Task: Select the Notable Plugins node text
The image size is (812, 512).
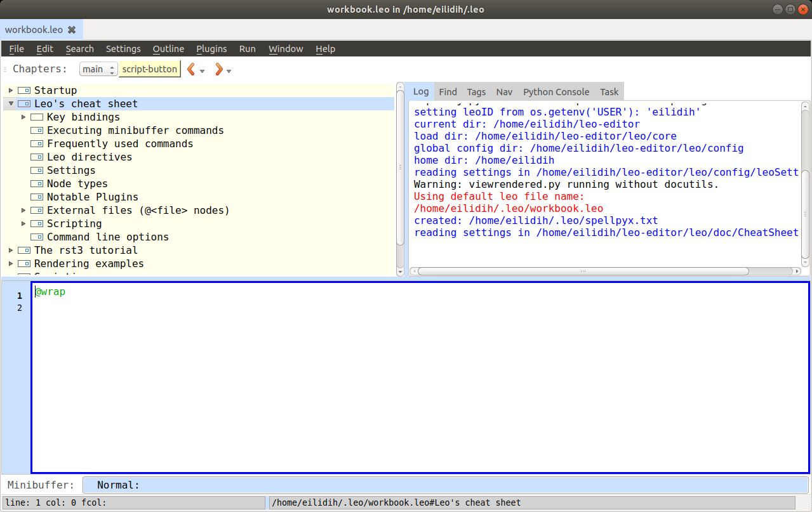Action: [93, 197]
